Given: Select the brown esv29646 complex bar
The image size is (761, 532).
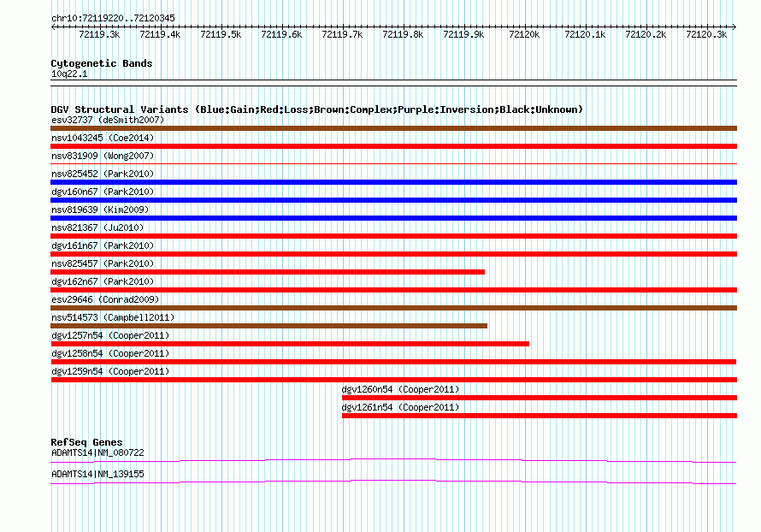Looking at the screenshot, I should coord(393,308).
